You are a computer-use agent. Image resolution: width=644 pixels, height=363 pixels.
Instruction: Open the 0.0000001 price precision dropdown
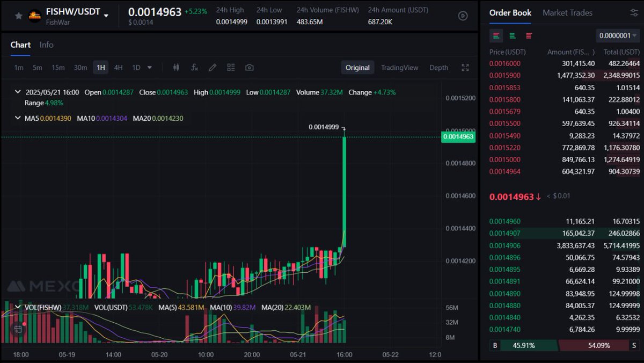[x=618, y=35]
